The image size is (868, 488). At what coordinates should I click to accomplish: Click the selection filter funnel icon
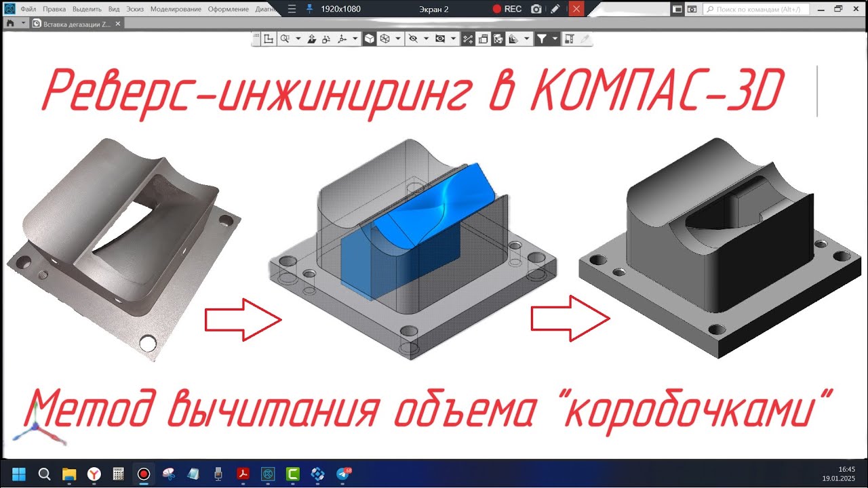[541, 39]
